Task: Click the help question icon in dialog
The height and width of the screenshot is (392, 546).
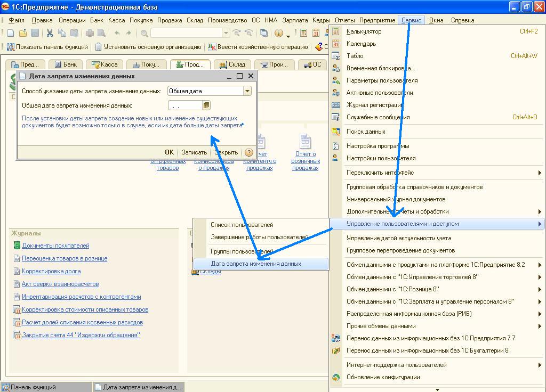Action: (x=248, y=152)
